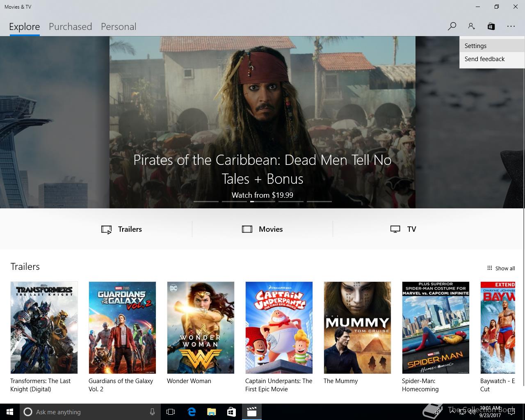Click 'Transformers: The Last Knight (Digital)' title
This screenshot has width=525, height=420.
click(x=41, y=385)
